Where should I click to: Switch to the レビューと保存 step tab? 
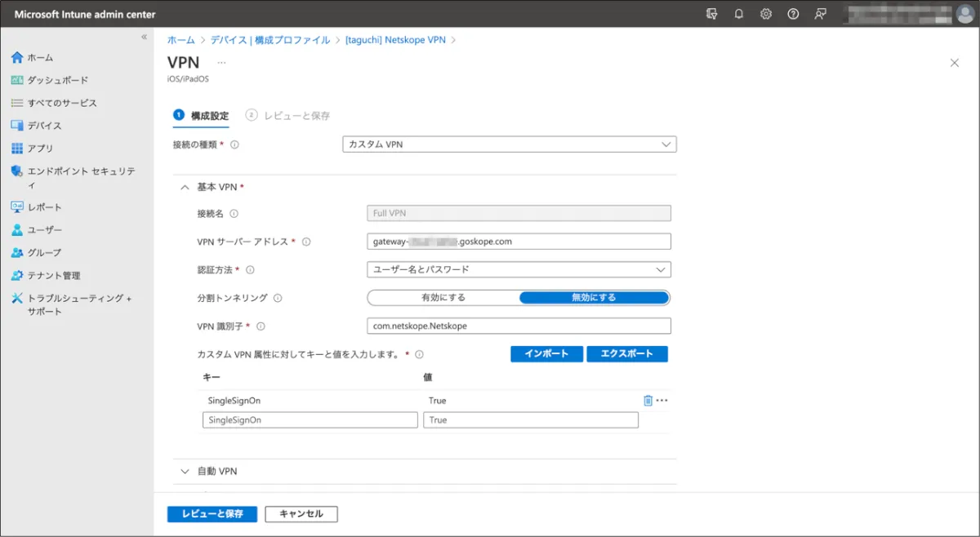pyautogui.click(x=289, y=116)
